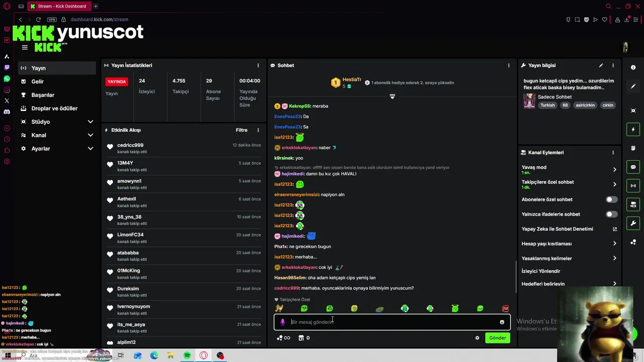The image size is (644, 362).
Task: Open info panel in right toolbar
Action: (x=633, y=67)
